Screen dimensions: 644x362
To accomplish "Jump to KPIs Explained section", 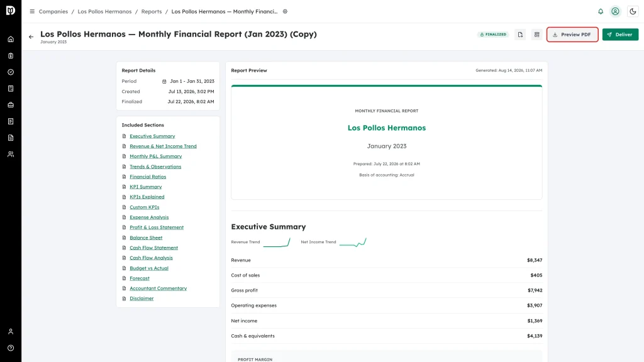I will (x=147, y=197).
